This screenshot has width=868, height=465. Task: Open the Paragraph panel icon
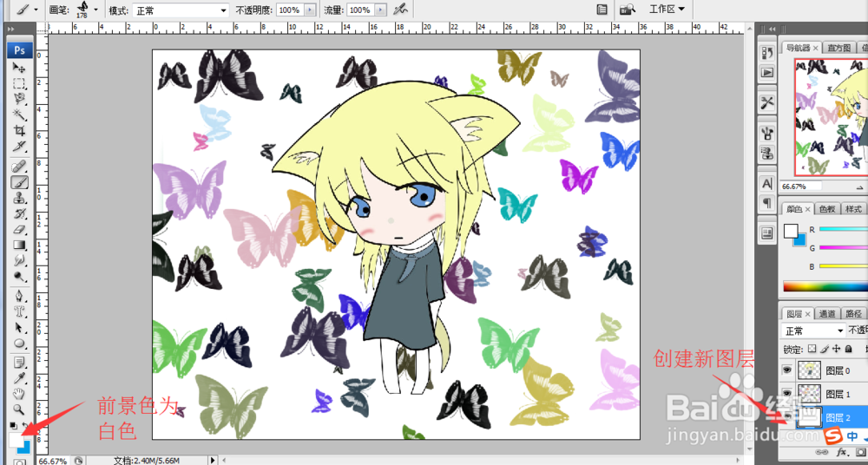point(767,203)
